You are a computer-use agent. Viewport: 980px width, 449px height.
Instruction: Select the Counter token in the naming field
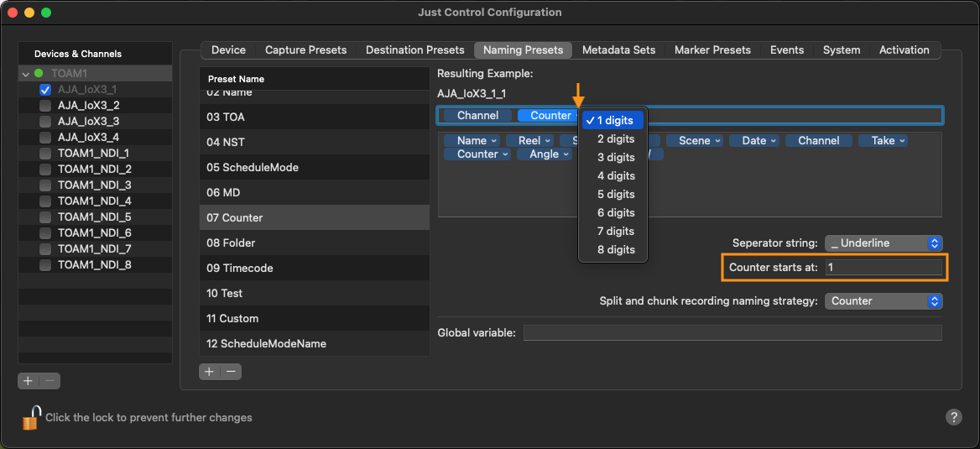click(550, 116)
